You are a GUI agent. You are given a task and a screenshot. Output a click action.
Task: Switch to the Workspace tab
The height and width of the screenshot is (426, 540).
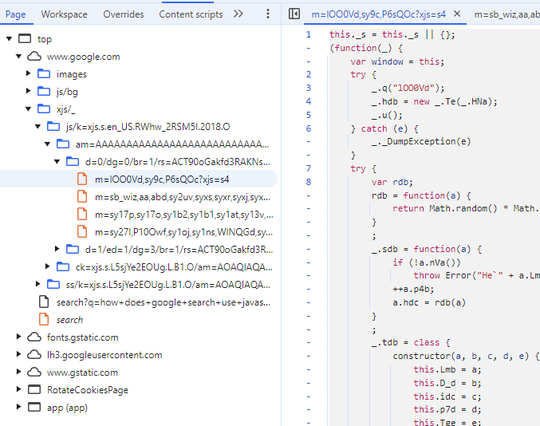64,14
